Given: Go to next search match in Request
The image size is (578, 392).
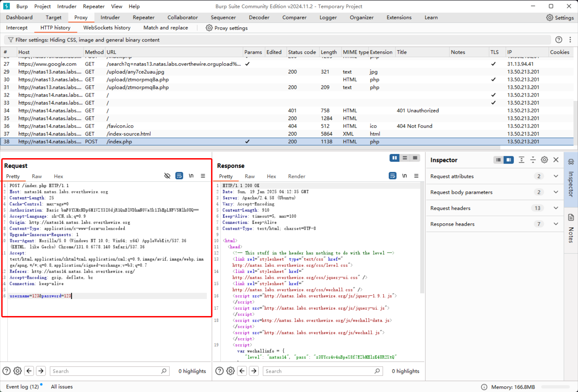Looking at the screenshot, I should click(x=41, y=371).
